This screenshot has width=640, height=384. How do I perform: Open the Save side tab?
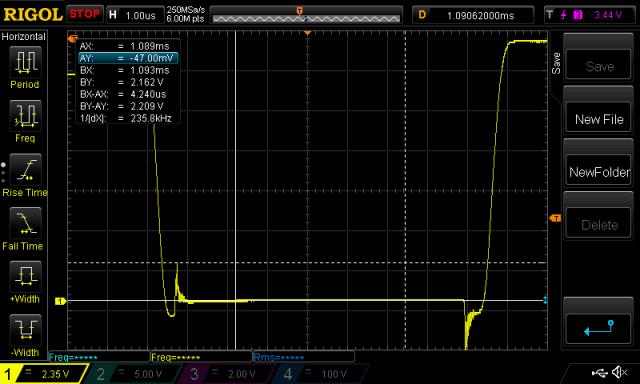556,63
